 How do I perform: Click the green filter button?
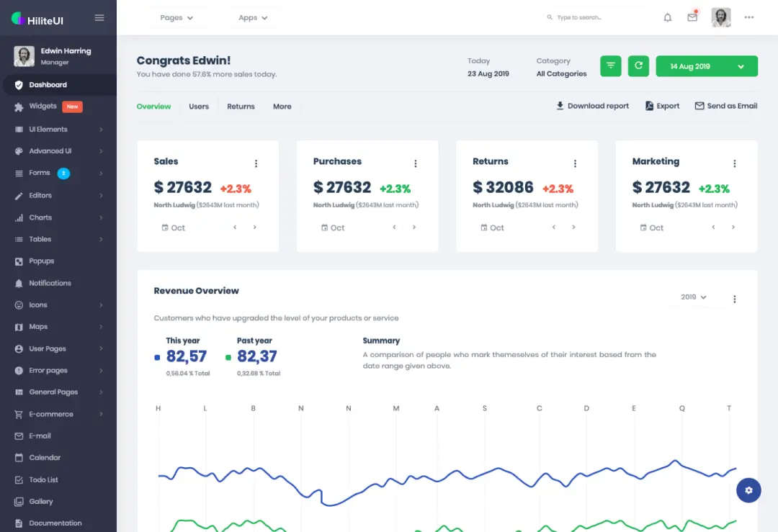tap(611, 66)
